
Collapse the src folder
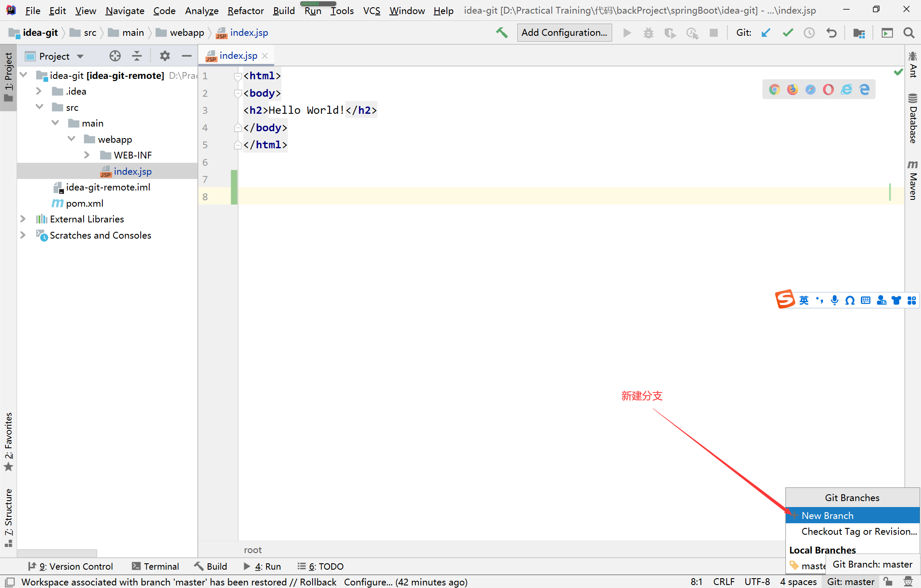click(39, 107)
